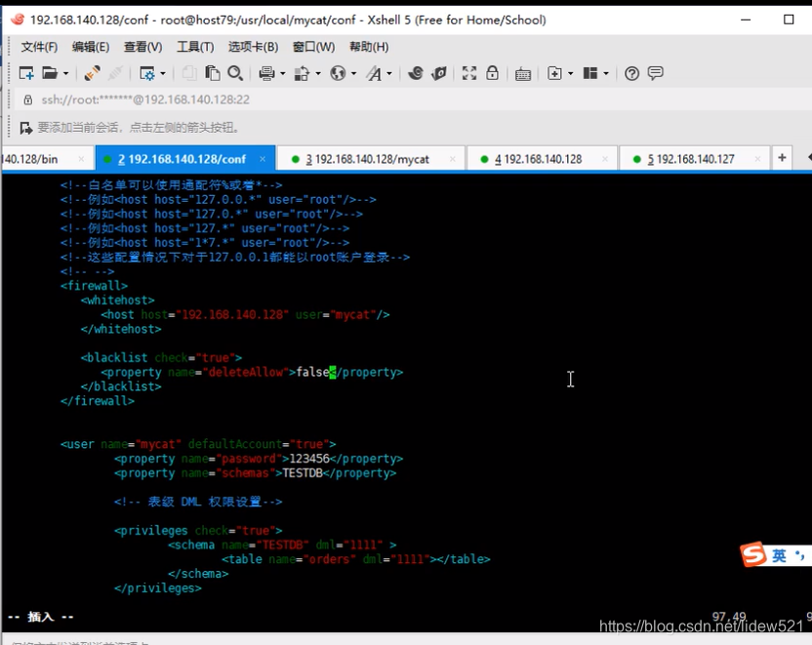This screenshot has width=812, height=645.
Task: Open the session folder icon
Action: pyautogui.click(x=50, y=73)
